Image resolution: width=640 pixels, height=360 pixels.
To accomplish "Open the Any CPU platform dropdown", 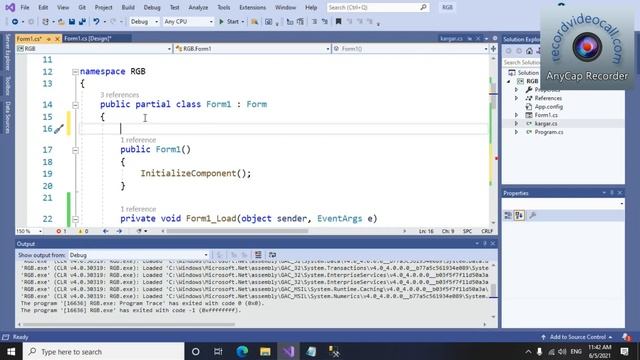I will coord(188,22).
